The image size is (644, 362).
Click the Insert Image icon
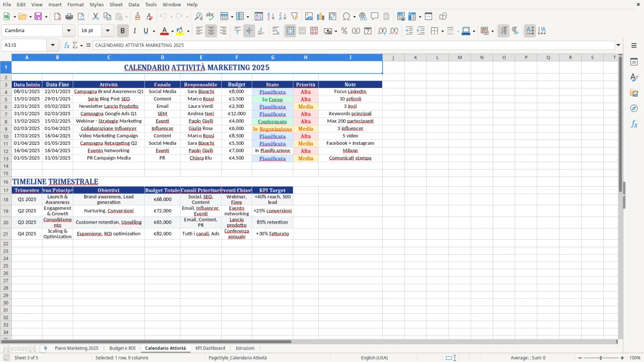click(x=309, y=17)
